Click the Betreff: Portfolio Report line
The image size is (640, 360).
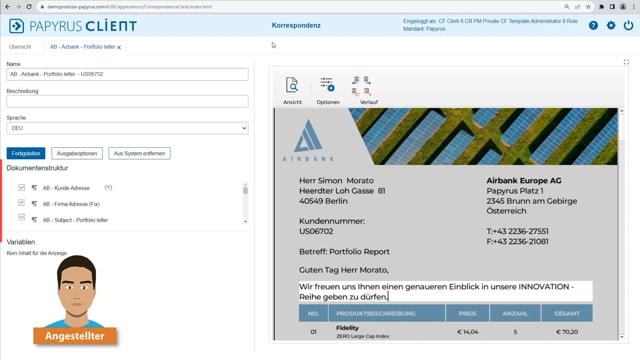click(344, 252)
